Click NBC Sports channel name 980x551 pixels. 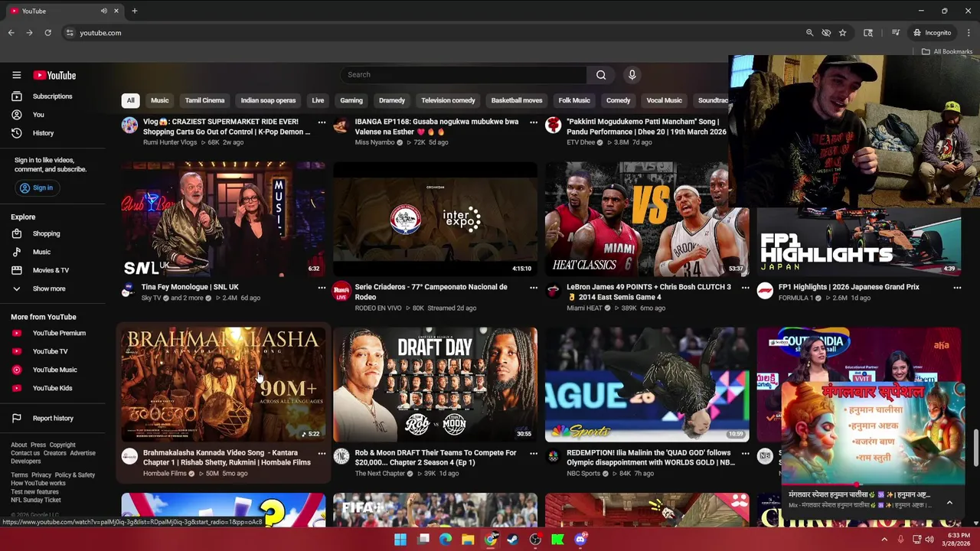pos(583,474)
